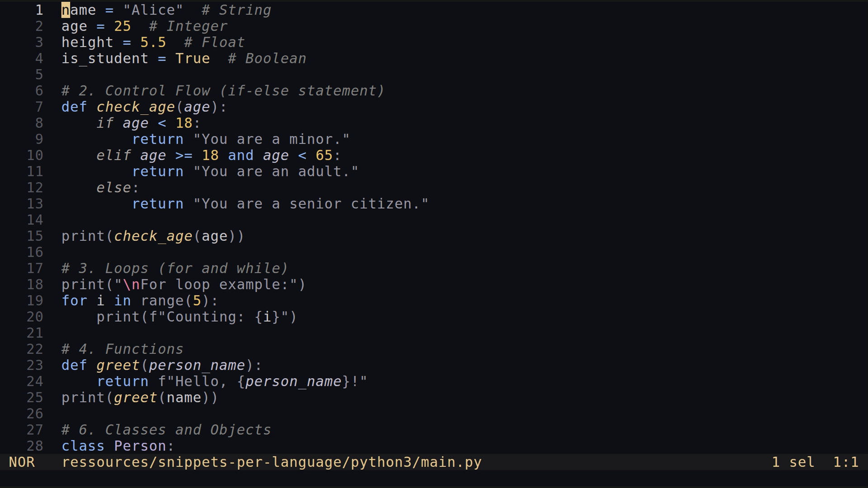Click the range(5) call on line 19
This screenshot has width=868, height=488.
(x=175, y=301)
